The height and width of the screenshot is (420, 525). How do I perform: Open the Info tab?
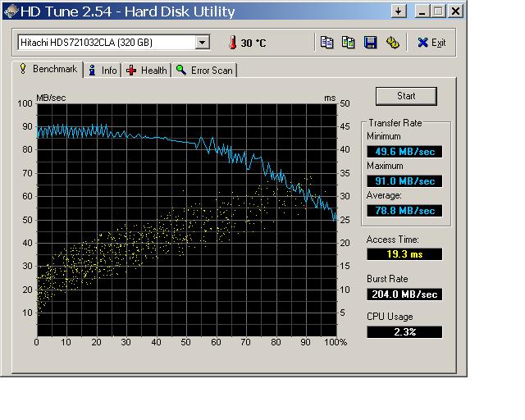tap(103, 71)
